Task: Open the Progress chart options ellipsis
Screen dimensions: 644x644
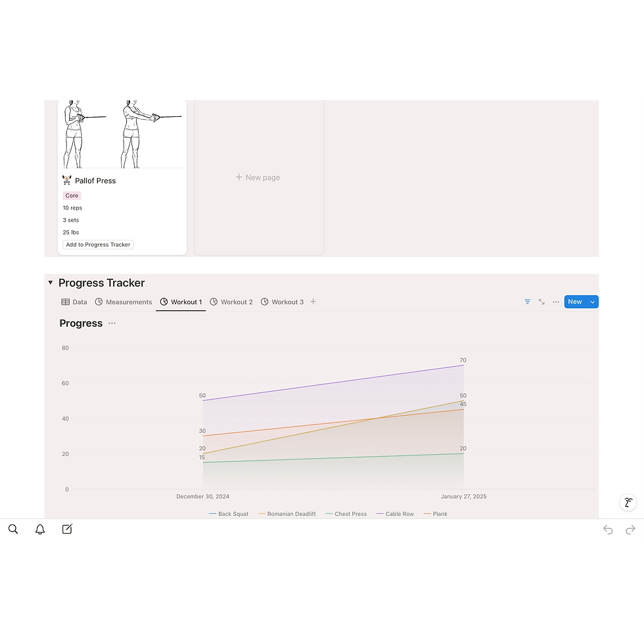Action: click(112, 323)
